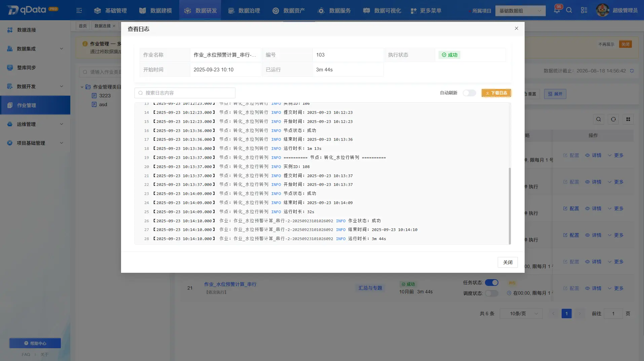This screenshot has width=644, height=361.
Task: Click the search icon in log search box
Action: [141, 93]
